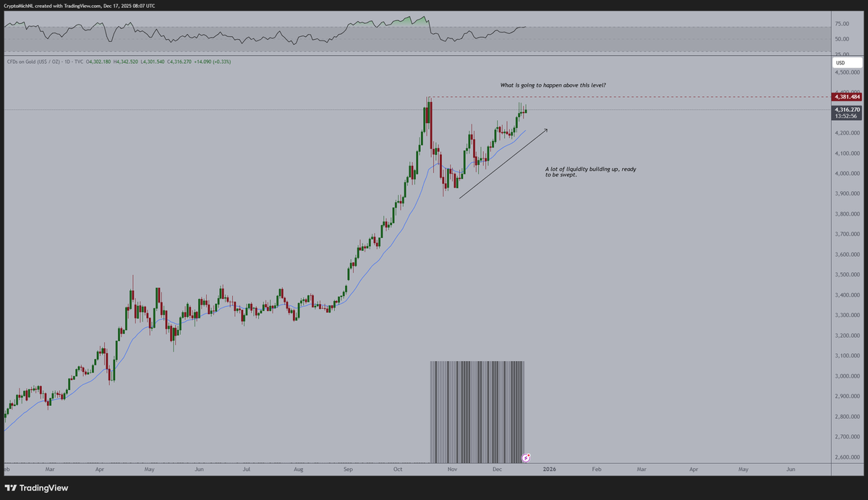
Task: Click the 3,900.000 price axis label
Action: pyautogui.click(x=846, y=194)
